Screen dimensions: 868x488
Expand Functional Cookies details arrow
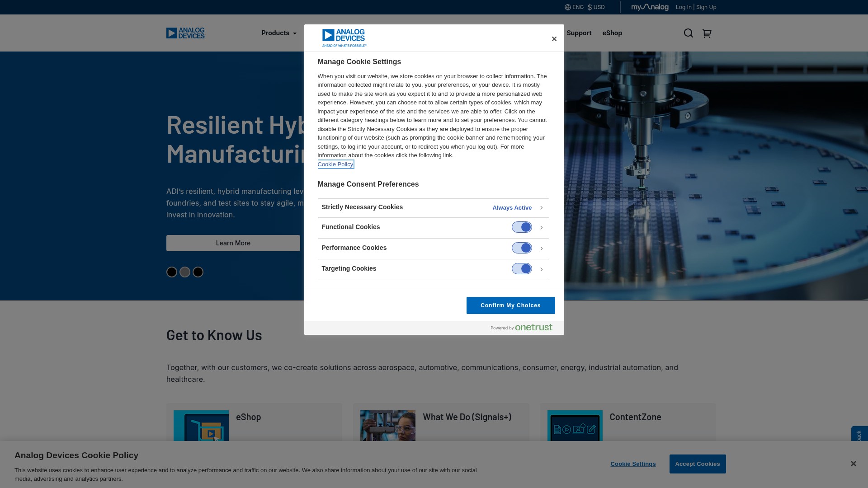click(541, 228)
